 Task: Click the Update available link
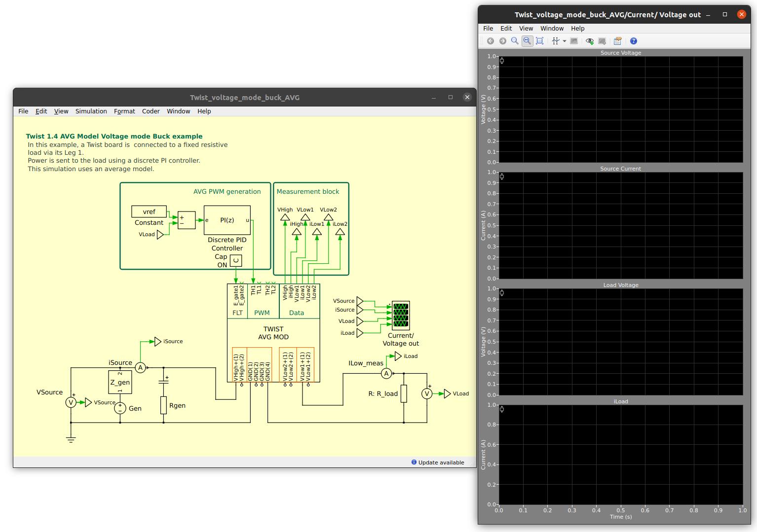[x=438, y=462]
